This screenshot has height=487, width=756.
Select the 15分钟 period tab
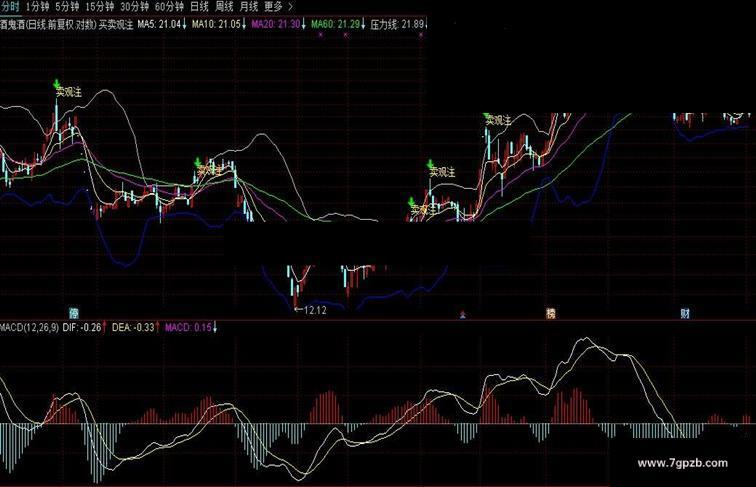coord(100,6)
